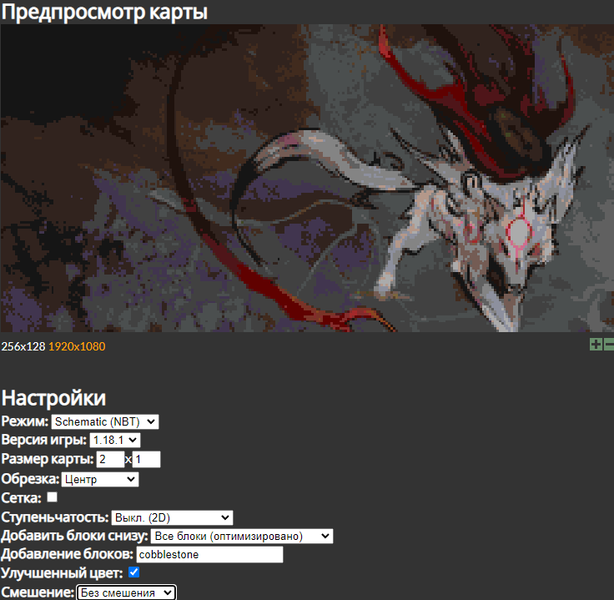Viewport: 614px width, 600px height.
Task: Open the Обрезка dropdown showing Центр
Action: [x=100, y=479]
